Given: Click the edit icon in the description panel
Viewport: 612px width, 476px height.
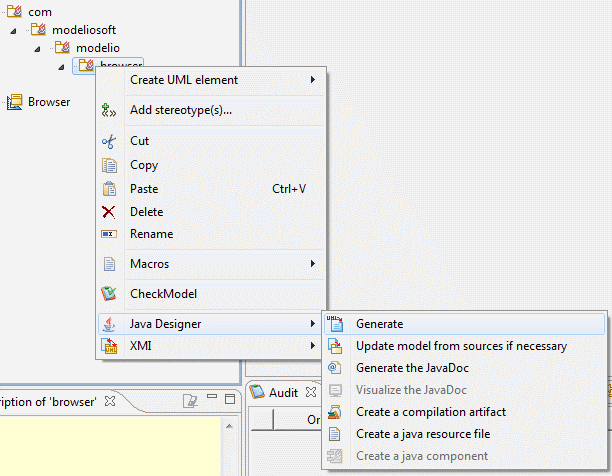Looking at the screenshot, I should pyautogui.click(x=190, y=401).
